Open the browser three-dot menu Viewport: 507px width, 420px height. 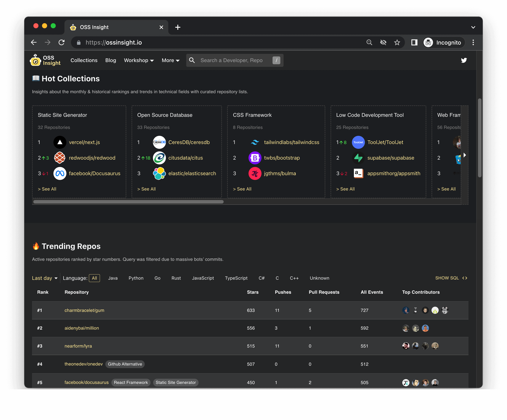[x=473, y=42]
